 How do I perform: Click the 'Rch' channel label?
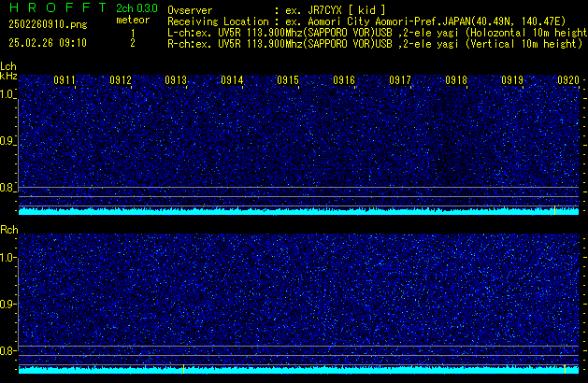[x=9, y=230]
